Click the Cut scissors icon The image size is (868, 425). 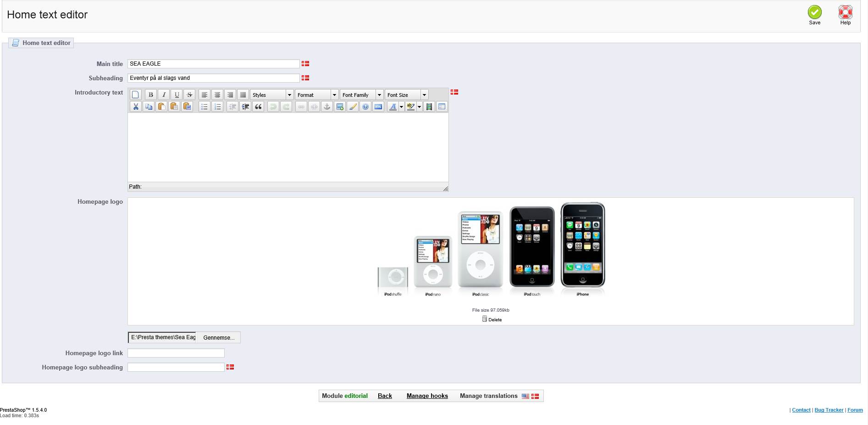tap(136, 106)
